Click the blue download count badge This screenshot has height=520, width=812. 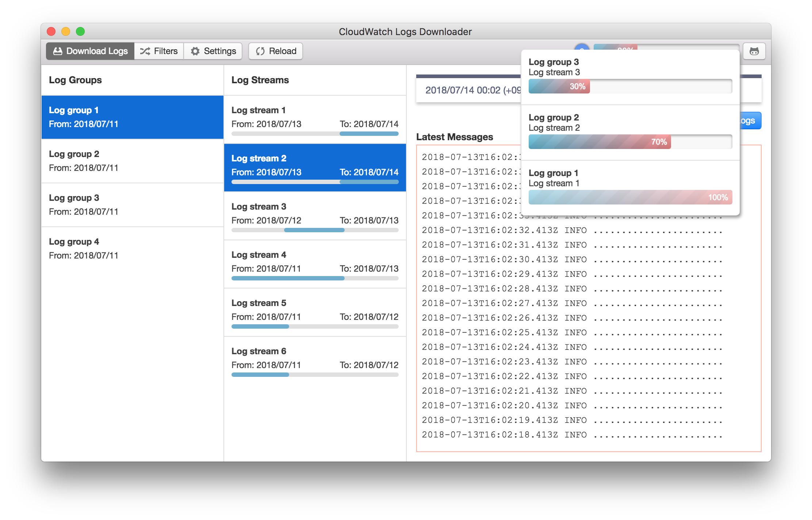click(x=582, y=47)
